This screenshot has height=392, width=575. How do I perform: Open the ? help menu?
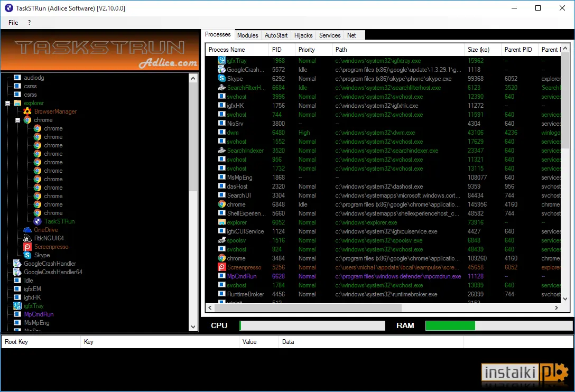30,22
